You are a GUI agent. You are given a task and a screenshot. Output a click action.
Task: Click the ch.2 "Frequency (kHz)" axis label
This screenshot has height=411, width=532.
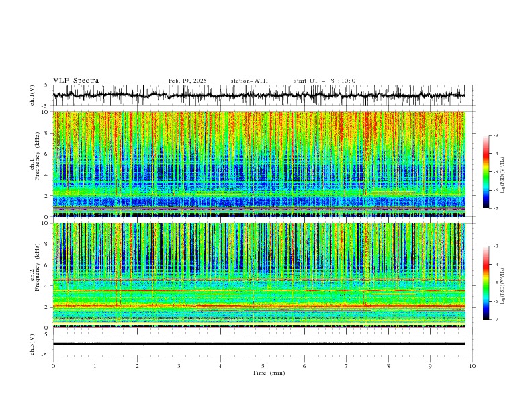tap(37, 267)
